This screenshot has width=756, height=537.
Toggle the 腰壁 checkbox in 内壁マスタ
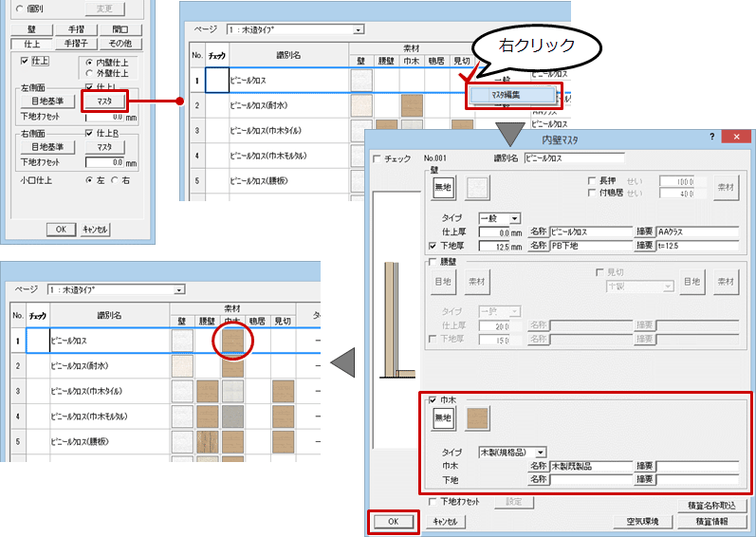click(x=433, y=261)
